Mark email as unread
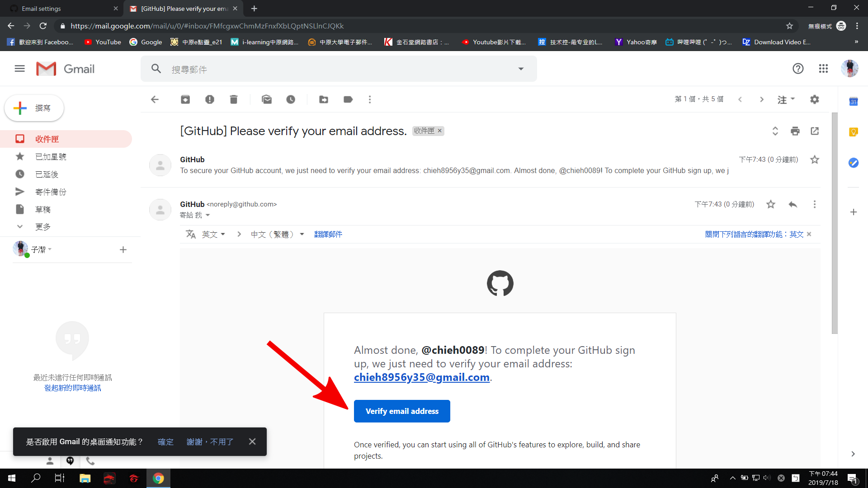This screenshot has height=488, width=868. (267, 99)
